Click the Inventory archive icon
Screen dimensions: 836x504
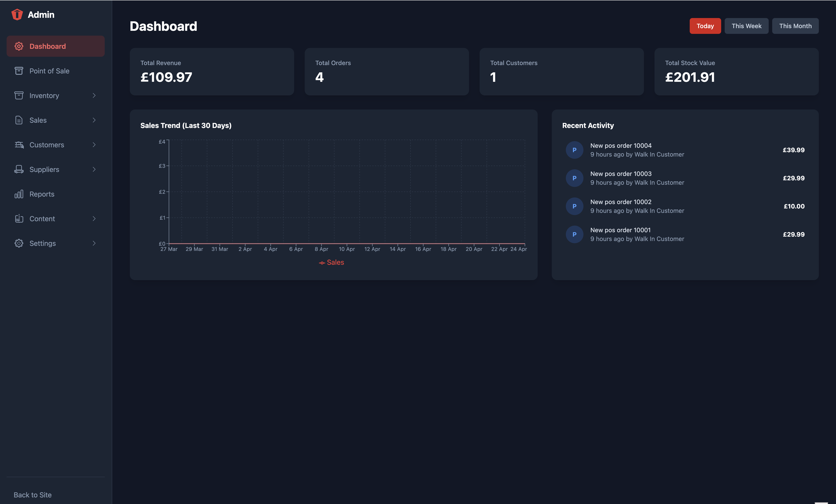click(x=19, y=96)
